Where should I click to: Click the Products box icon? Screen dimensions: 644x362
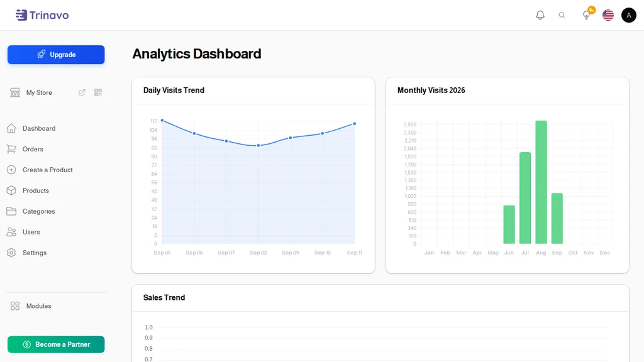tap(11, 190)
